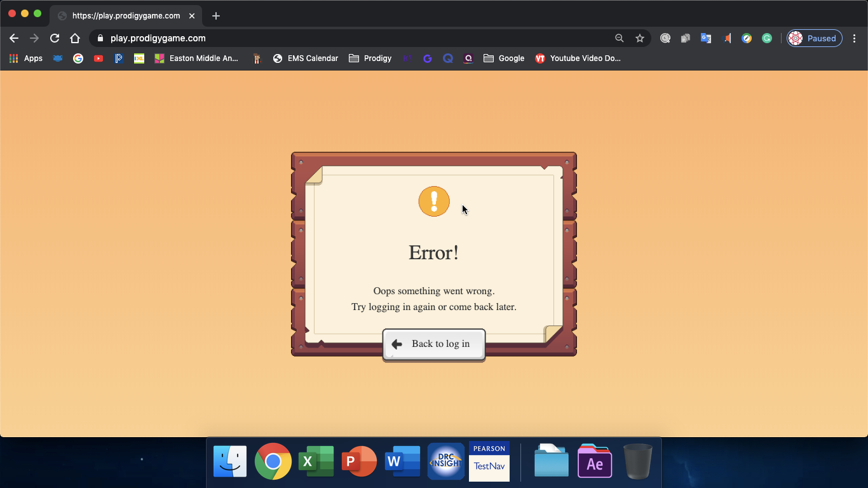
Task: Click the home icon in the toolbar
Action: pyautogui.click(x=74, y=38)
